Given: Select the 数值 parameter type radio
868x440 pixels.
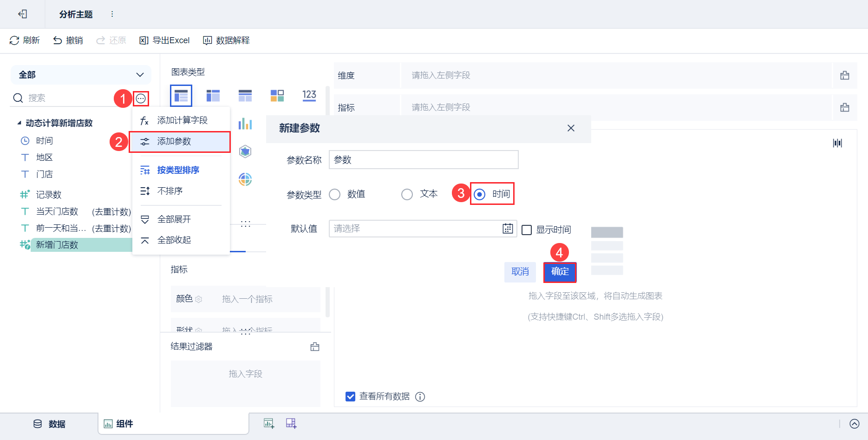Looking at the screenshot, I should [335, 194].
